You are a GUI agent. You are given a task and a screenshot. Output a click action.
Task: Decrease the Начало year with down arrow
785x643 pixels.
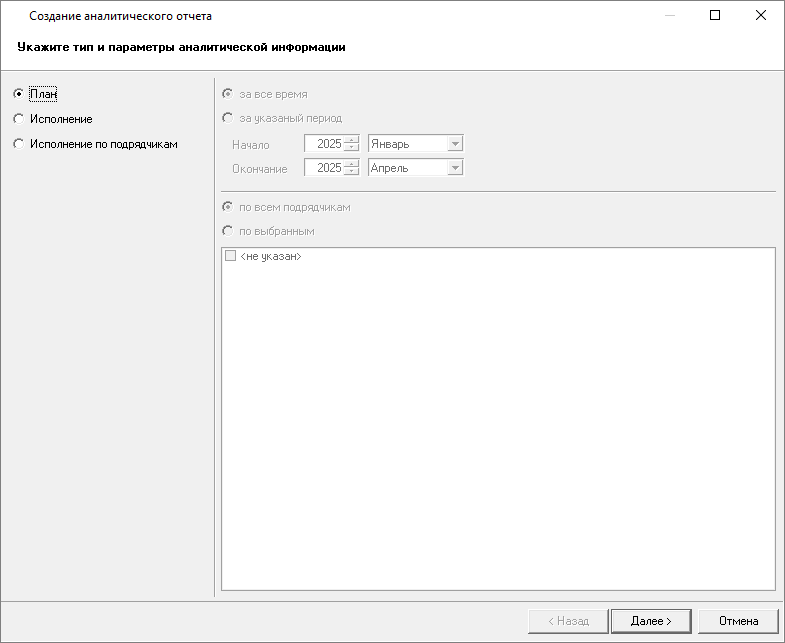coord(351,148)
